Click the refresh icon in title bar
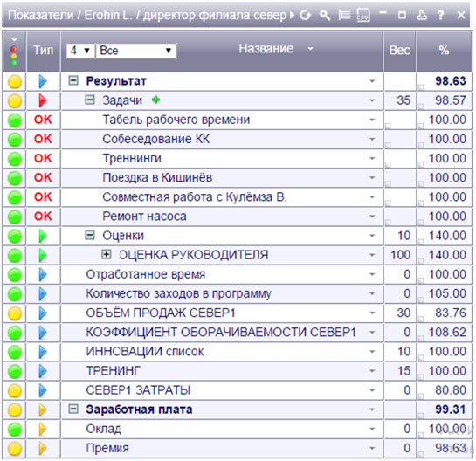 click(x=305, y=15)
